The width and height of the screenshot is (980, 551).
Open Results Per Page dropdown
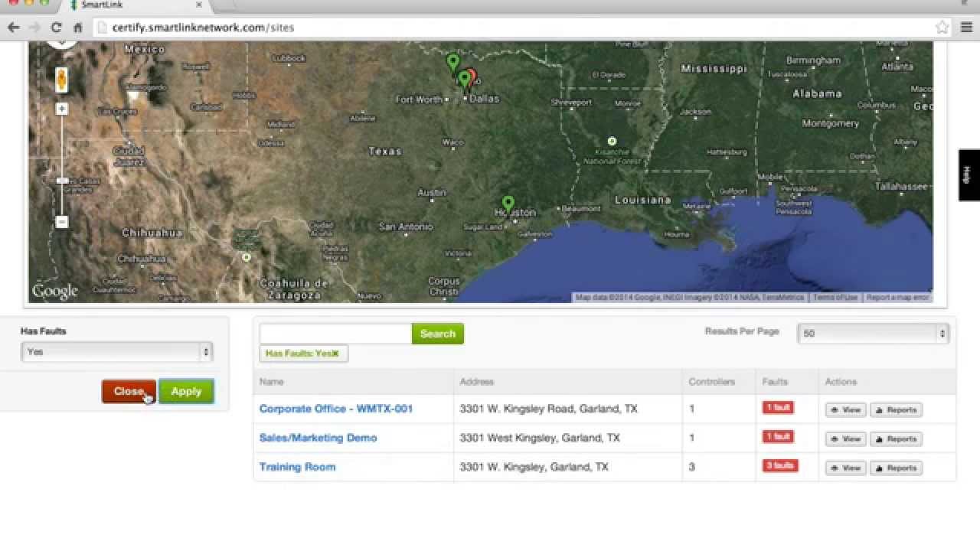873,334
